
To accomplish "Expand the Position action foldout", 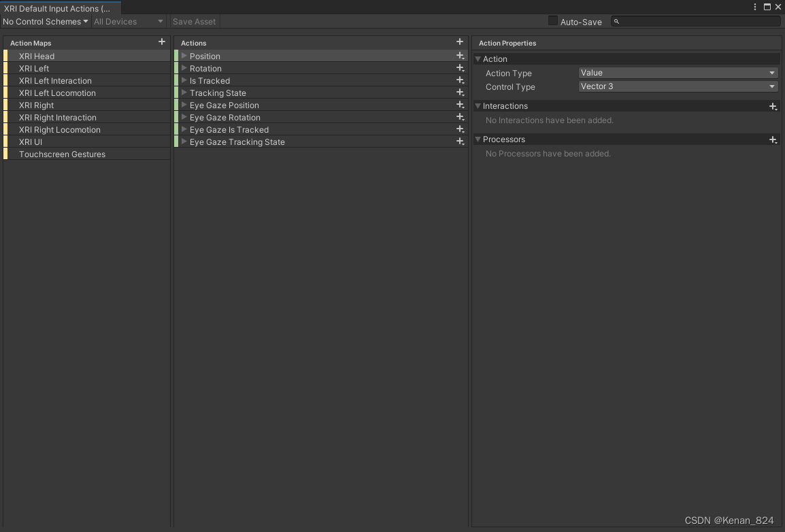I will 184,56.
